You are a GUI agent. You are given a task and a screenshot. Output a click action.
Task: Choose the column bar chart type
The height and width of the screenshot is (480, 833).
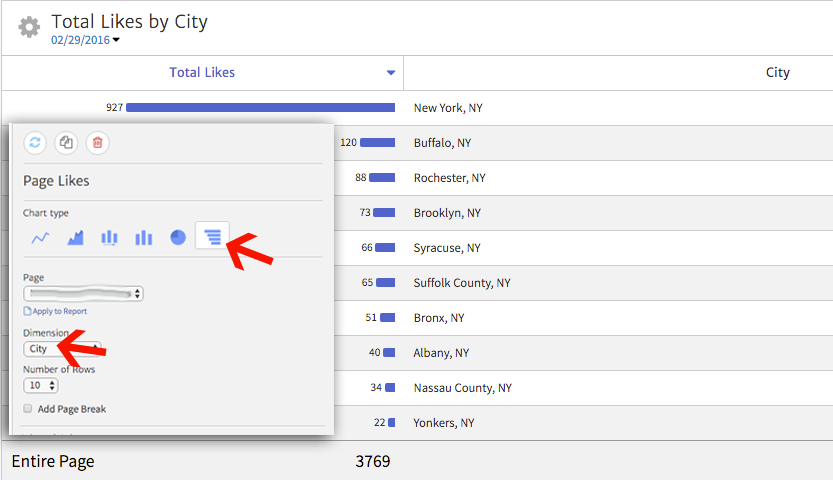click(143, 238)
